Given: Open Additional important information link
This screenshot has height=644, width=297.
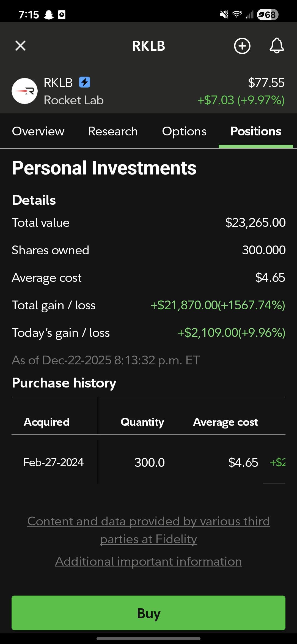Looking at the screenshot, I should pos(148,561).
